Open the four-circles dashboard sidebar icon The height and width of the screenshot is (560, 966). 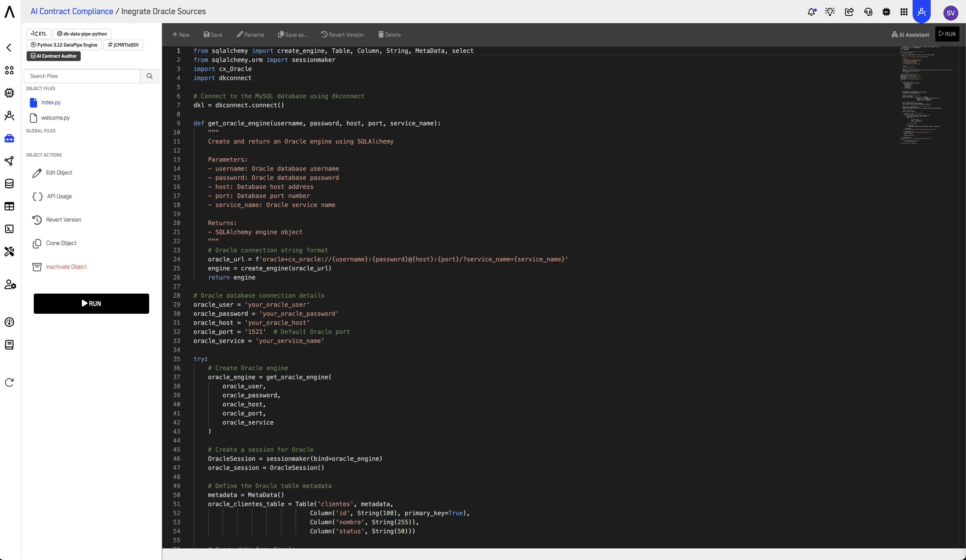[x=9, y=70]
